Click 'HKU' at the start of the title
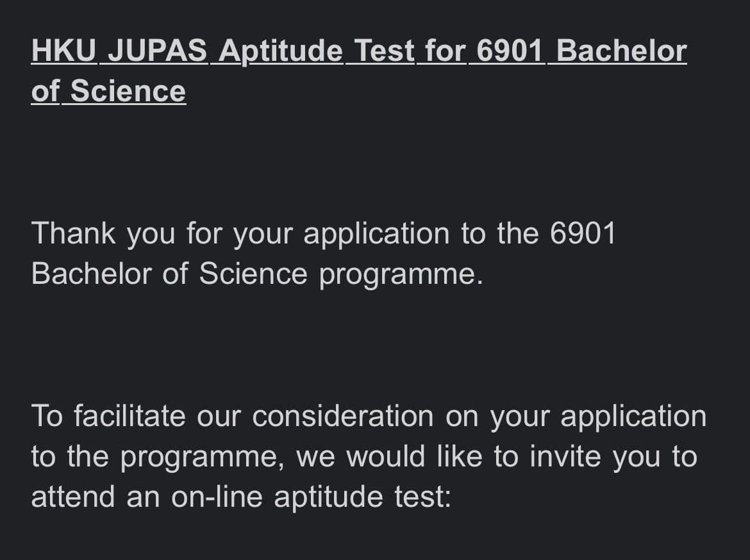The image size is (750, 560). point(63,51)
